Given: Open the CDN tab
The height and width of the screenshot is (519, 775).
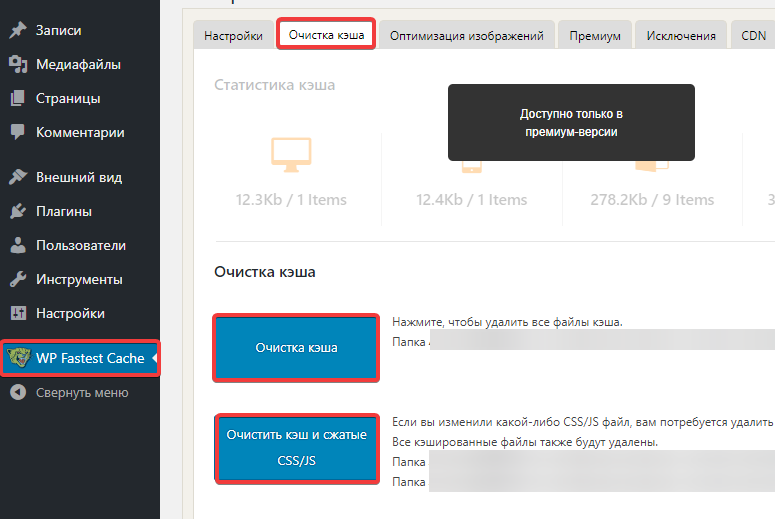Looking at the screenshot, I should [753, 36].
